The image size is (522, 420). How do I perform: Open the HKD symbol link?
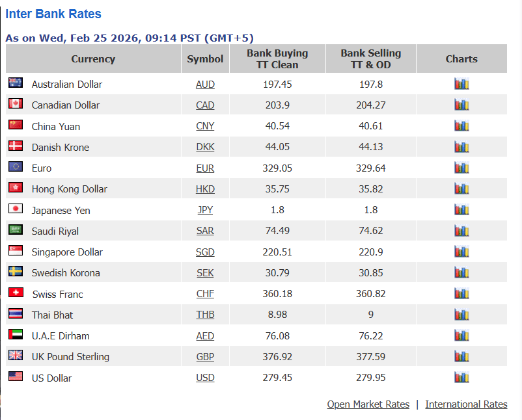pos(205,189)
